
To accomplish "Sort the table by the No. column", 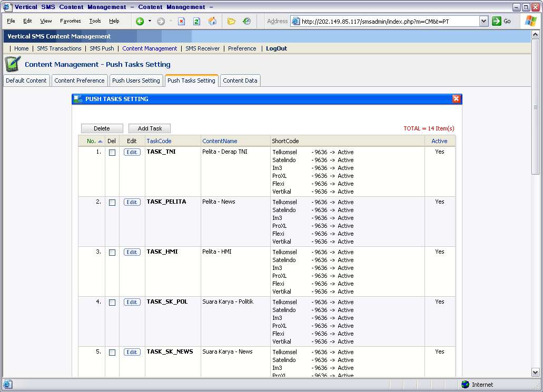I will [91, 141].
